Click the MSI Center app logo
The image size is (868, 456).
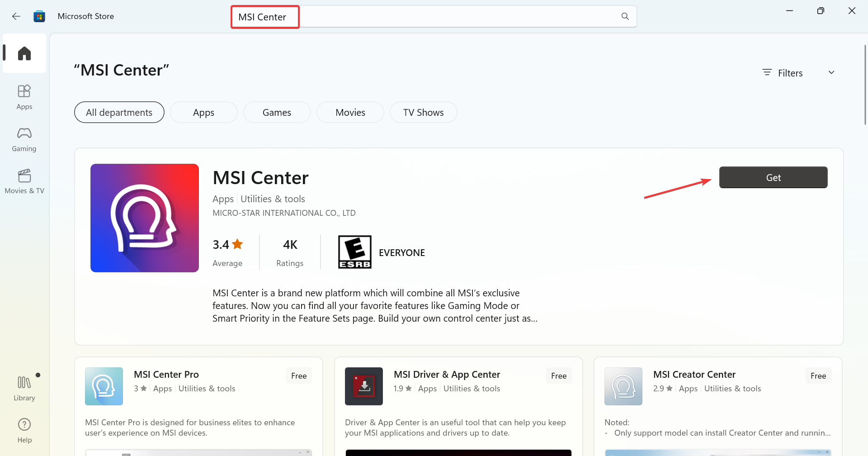pyautogui.click(x=145, y=218)
